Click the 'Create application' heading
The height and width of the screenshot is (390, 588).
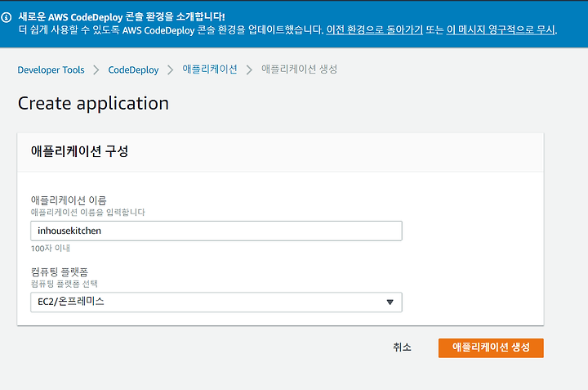[x=93, y=104]
